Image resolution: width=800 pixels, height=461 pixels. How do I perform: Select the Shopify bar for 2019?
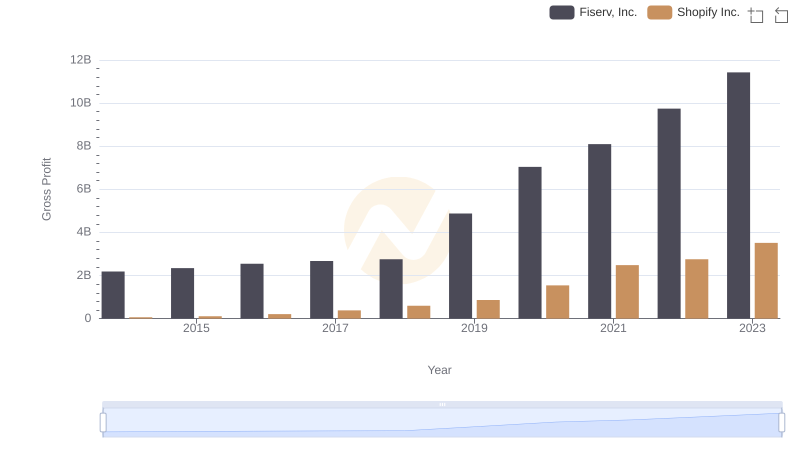tap(488, 309)
